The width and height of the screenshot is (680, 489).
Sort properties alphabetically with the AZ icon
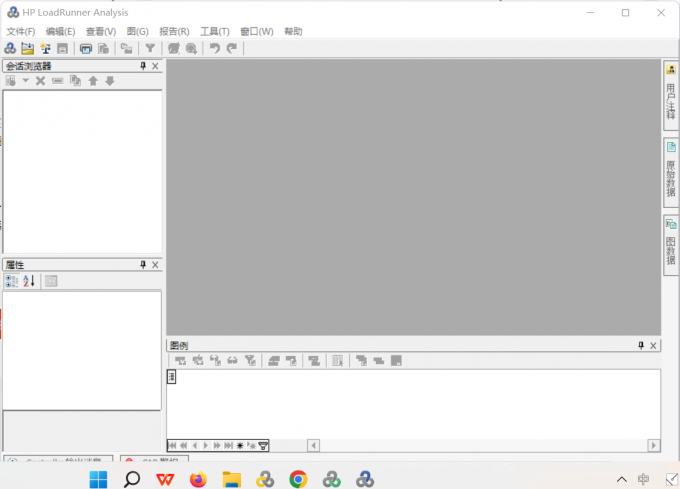click(29, 281)
